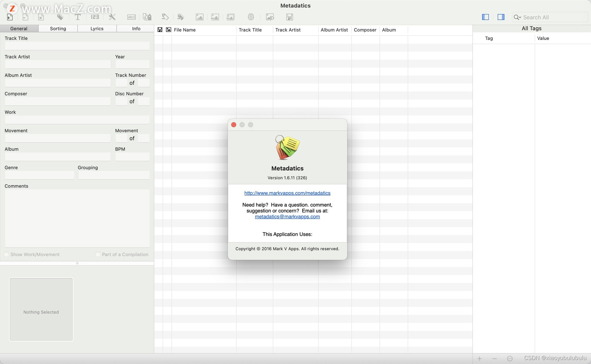
Task: Open Metadatics developer website link
Action: (x=287, y=193)
